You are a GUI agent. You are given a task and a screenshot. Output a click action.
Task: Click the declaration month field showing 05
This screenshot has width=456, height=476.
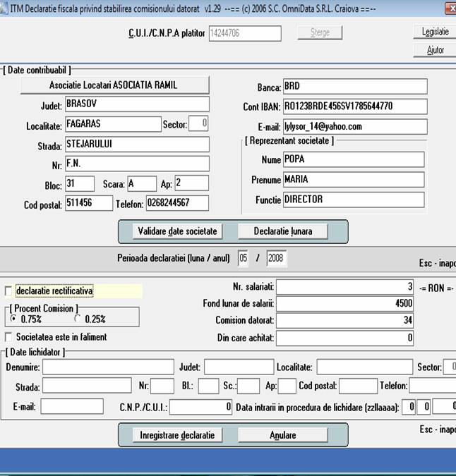point(243,259)
